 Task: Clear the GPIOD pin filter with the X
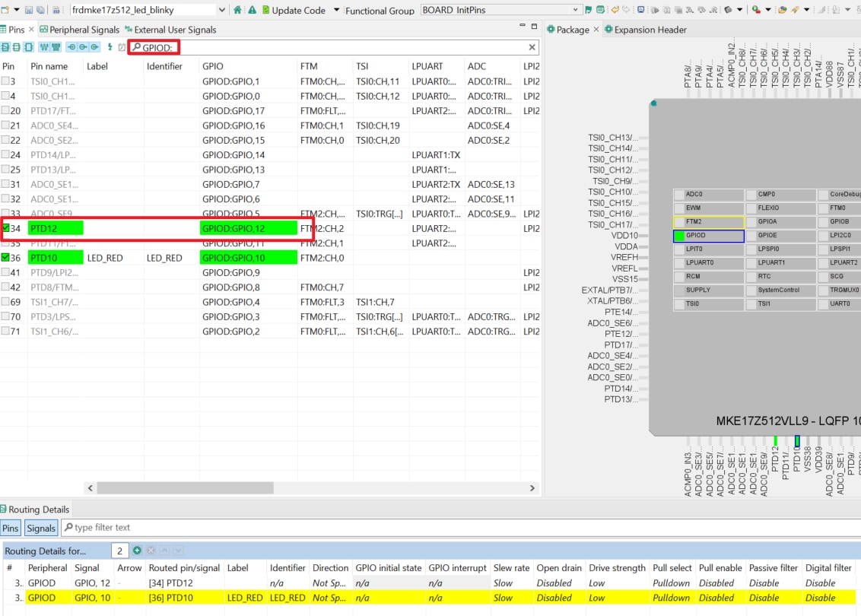pos(532,47)
